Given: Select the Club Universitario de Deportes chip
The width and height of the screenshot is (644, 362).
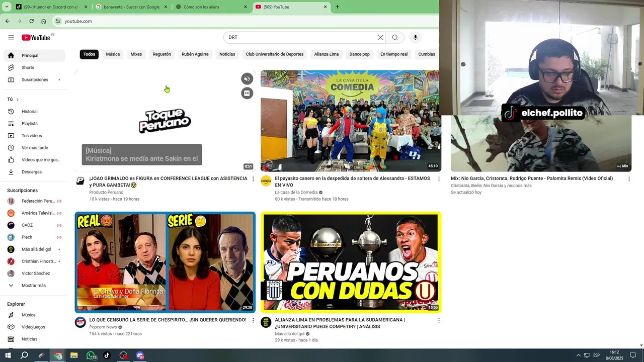Looking at the screenshot, I should [275, 54].
